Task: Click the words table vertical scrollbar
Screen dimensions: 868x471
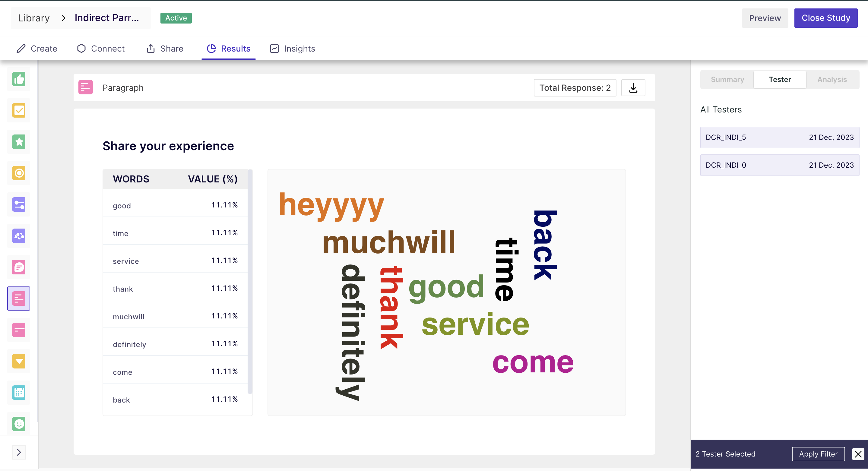Action: tap(250, 282)
